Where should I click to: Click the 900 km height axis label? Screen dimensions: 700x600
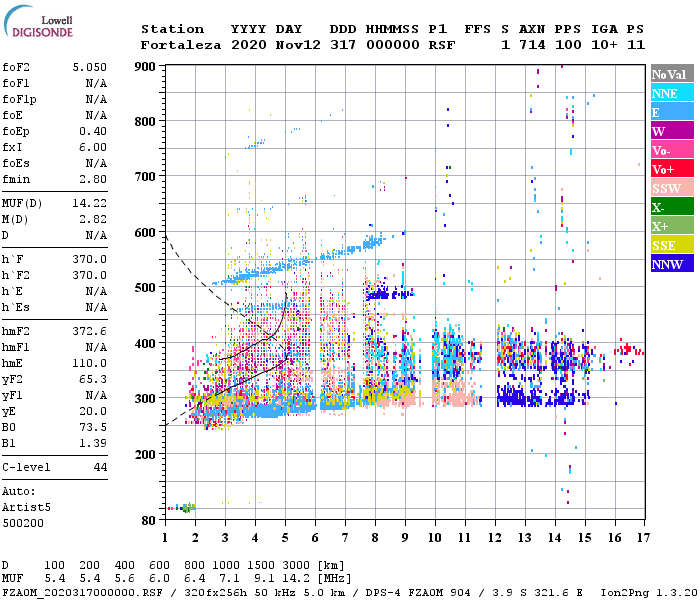[145, 67]
